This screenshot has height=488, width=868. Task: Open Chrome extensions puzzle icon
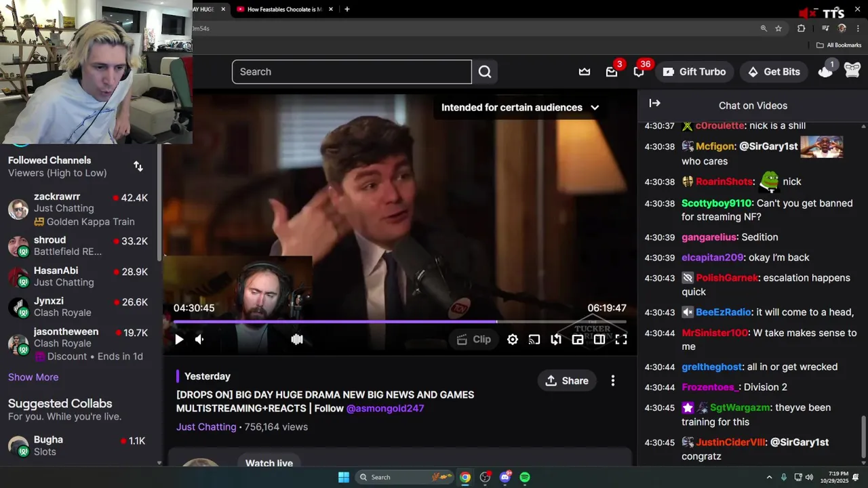coord(802,28)
